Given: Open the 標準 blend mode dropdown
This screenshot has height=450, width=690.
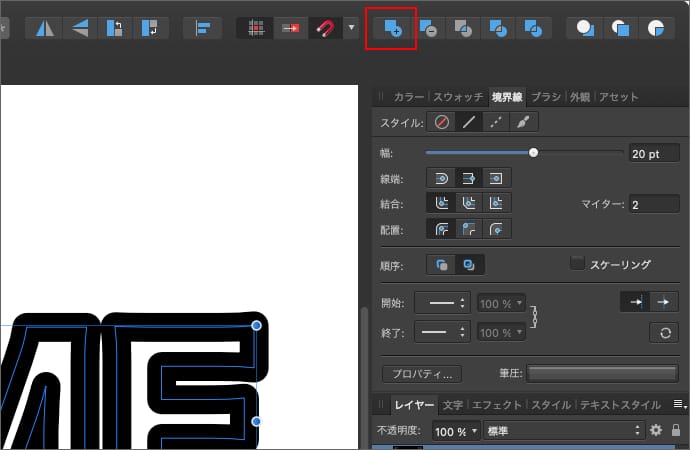Looking at the screenshot, I should (x=562, y=430).
